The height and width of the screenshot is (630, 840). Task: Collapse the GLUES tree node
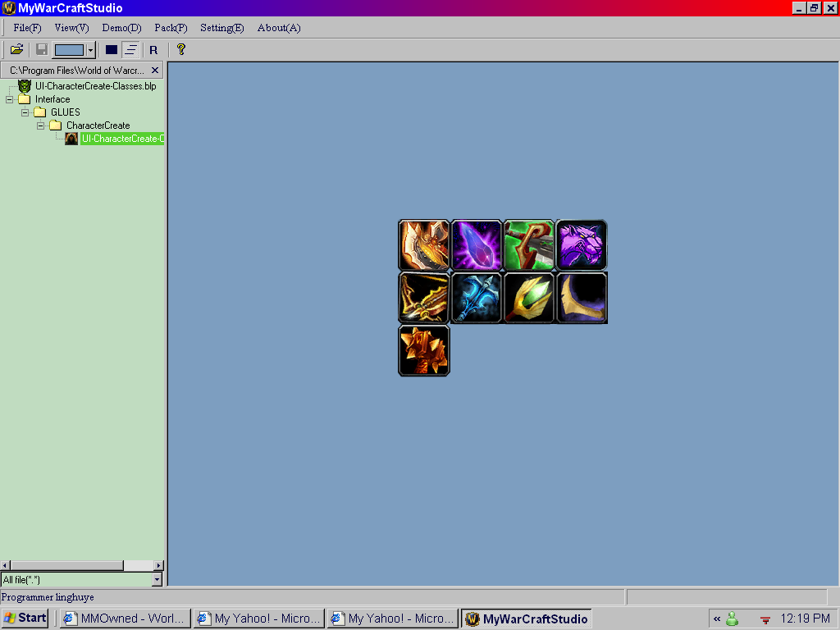click(x=25, y=112)
